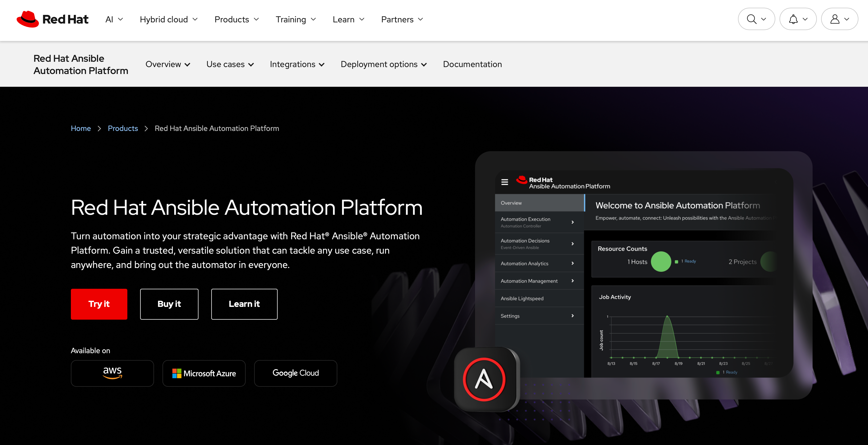The height and width of the screenshot is (445, 868).
Task: Open the Use cases submenu
Action: [230, 64]
